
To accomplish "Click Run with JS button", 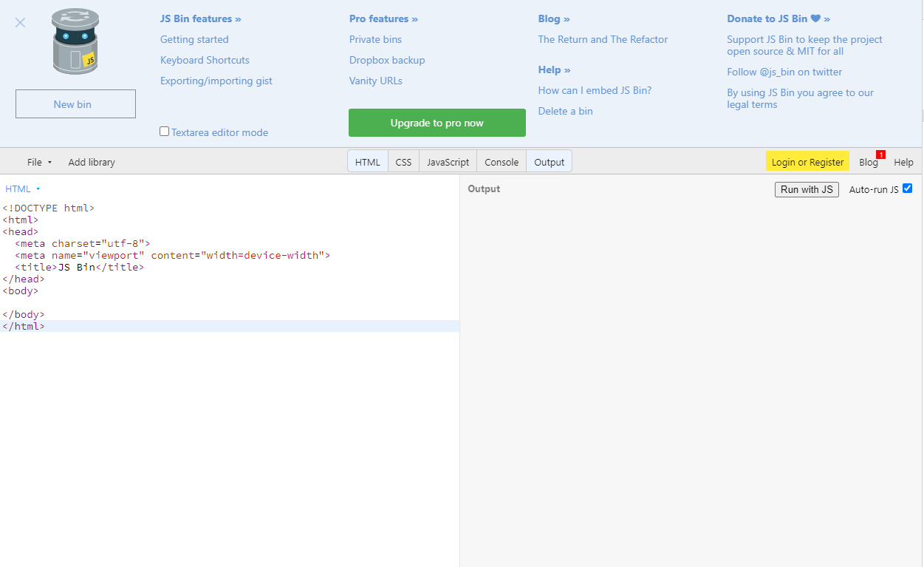I will 807,189.
